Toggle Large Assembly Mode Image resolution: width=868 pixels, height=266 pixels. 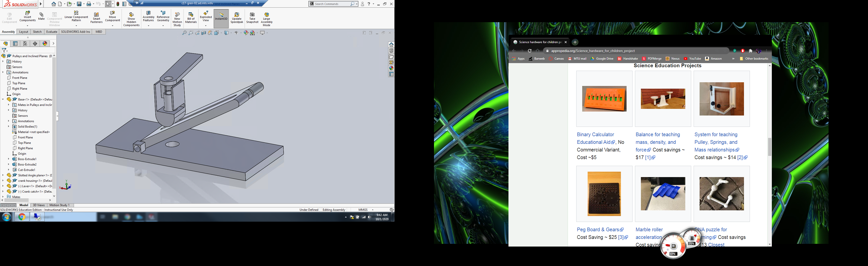tap(267, 15)
